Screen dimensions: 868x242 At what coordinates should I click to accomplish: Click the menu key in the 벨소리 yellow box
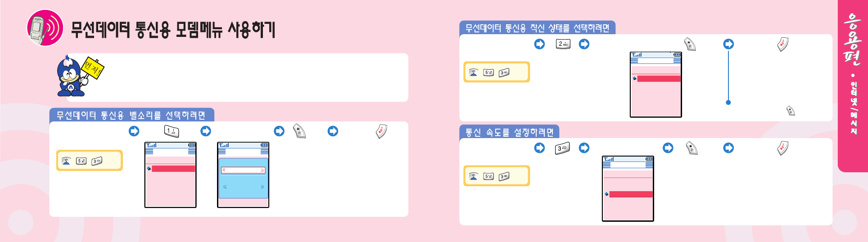click(66, 161)
